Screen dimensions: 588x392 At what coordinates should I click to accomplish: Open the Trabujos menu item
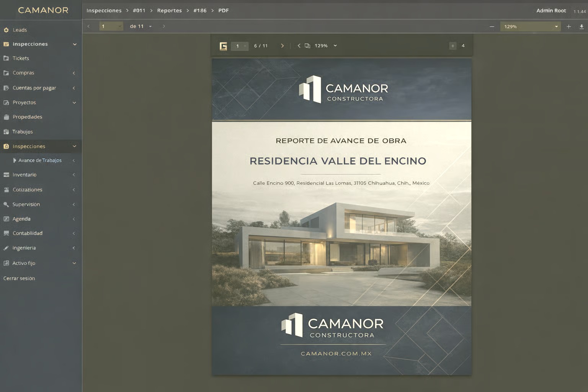pos(41,132)
